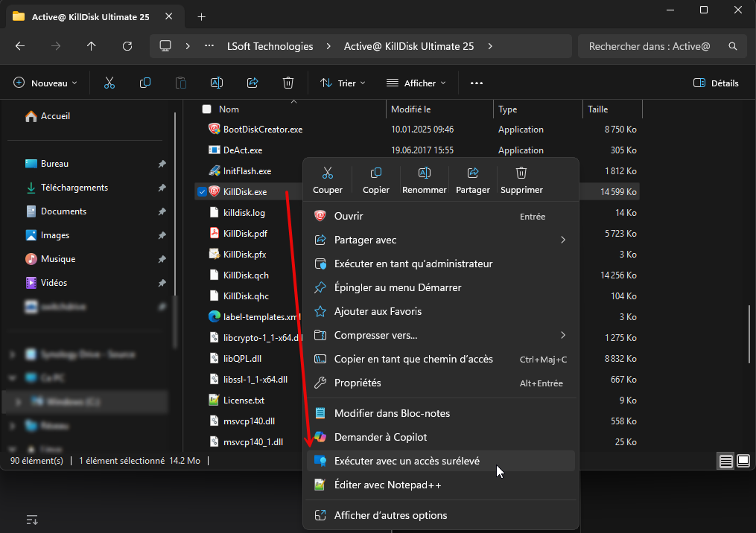
Task: Click Couper in the context menu
Action: (328, 181)
